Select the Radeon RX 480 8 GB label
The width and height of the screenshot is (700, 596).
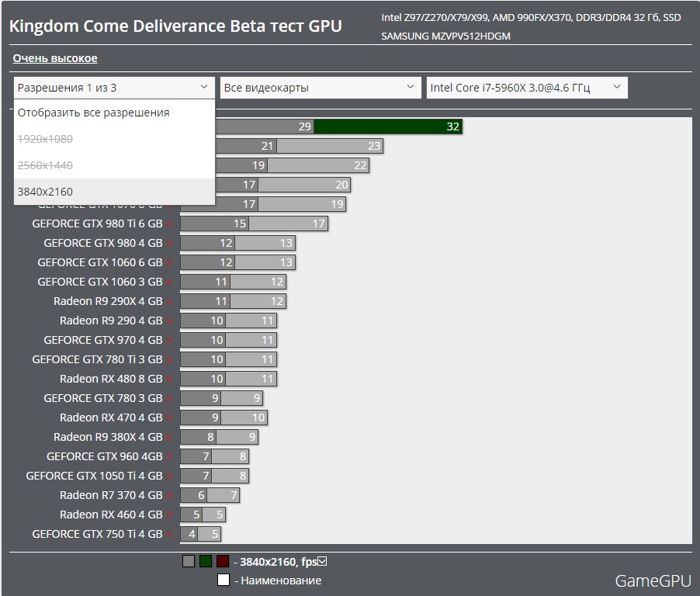pos(111,379)
